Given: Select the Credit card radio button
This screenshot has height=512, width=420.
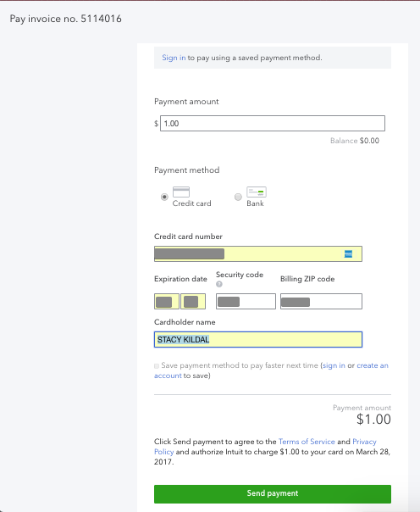Looking at the screenshot, I should click(x=164, y=197).
